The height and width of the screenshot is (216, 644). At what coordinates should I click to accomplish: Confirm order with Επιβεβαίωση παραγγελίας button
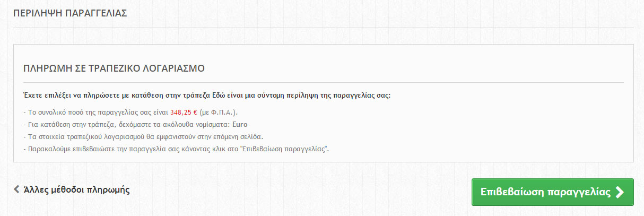[x=552, y=192]
